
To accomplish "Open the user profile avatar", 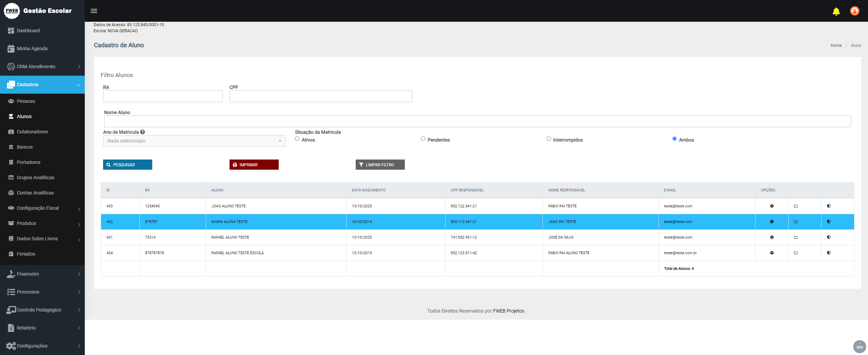I will click(x=854, y=11).
